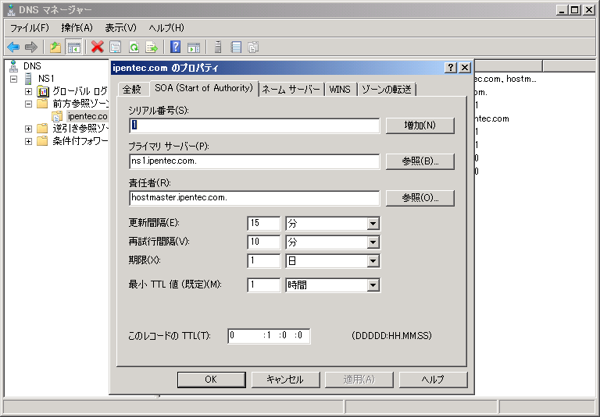Go up one level with folder icon

pos(55,47)
